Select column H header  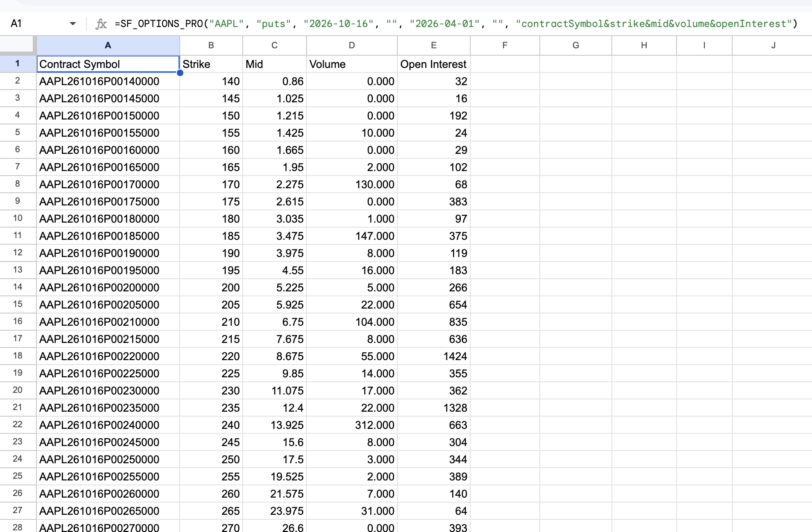click(644, 45)
